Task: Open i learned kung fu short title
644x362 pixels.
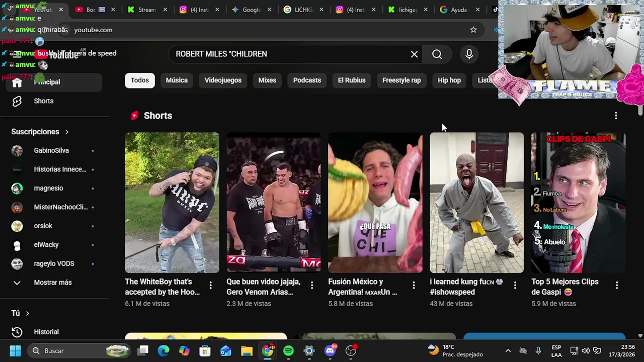Action: 466,287
